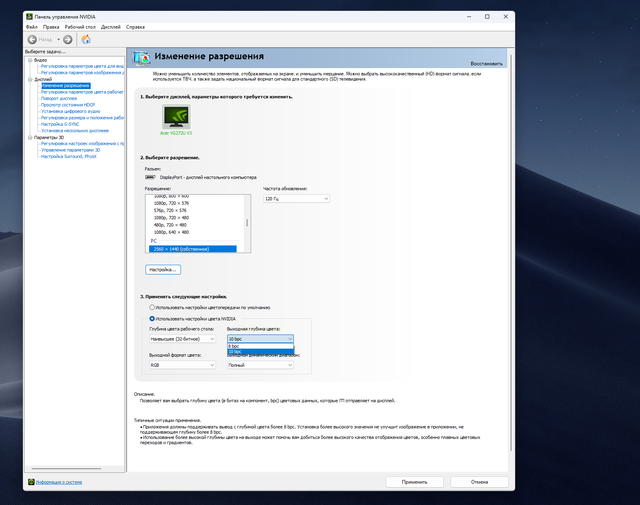This screenshot has width=640, height=505.
Task: Click the NVIDIA icon next to Информация о системе
Action: point(31,482)
